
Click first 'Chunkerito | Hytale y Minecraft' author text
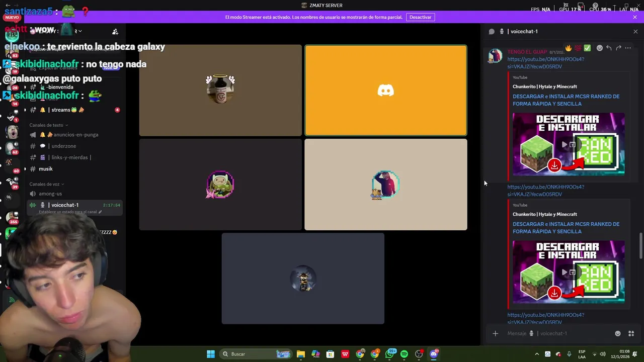[545, 86]
